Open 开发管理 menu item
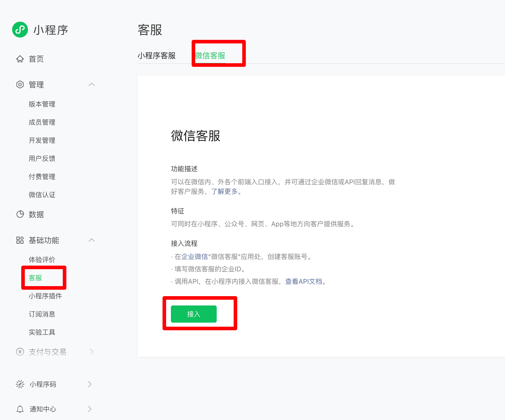This screenshot has width=505, height=420. coord(42,140)
